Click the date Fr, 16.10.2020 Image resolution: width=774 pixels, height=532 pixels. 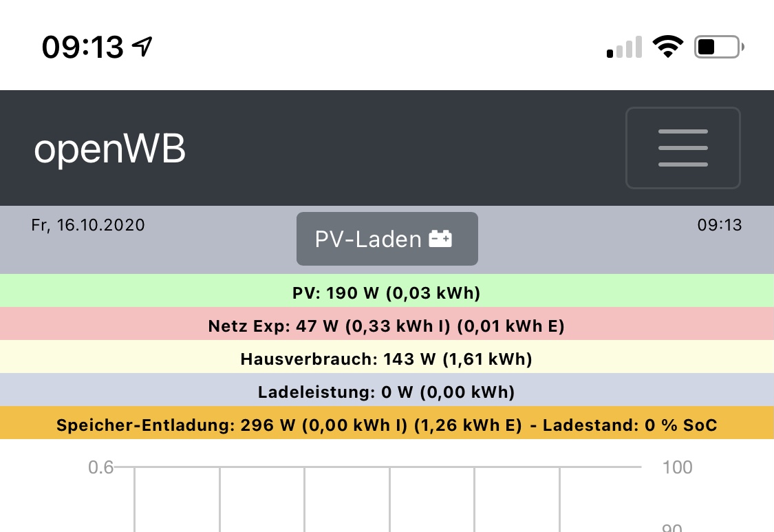[x=88, y=225]
